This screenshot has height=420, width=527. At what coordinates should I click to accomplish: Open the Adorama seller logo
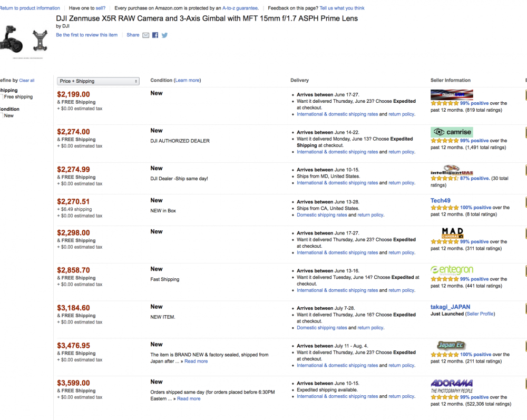tap(452, 385)
